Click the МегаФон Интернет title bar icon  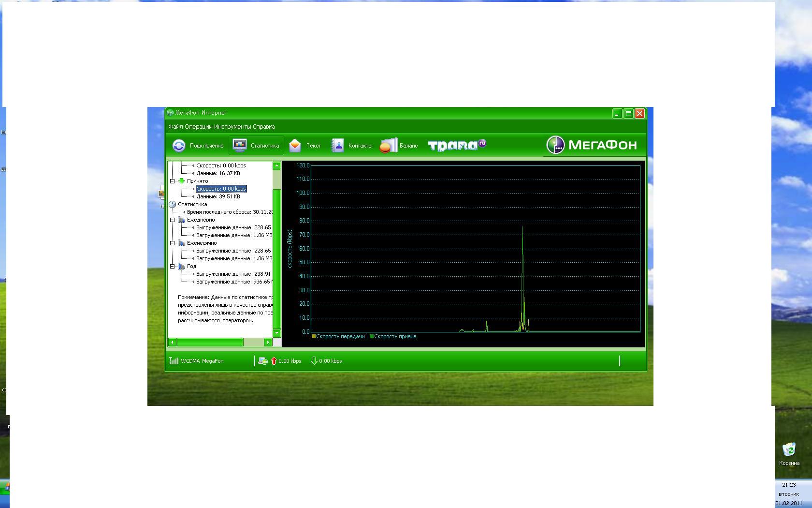[x=170, y=113]
